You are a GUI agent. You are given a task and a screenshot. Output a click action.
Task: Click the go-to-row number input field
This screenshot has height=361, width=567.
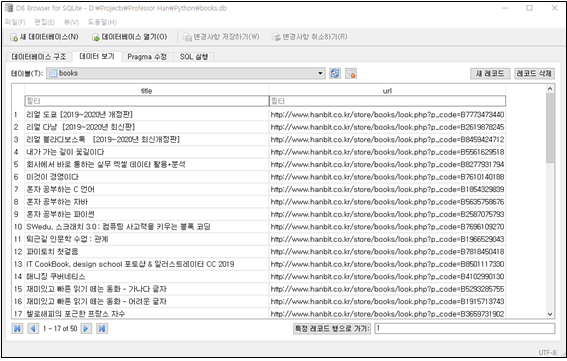(x=465, y=328)
